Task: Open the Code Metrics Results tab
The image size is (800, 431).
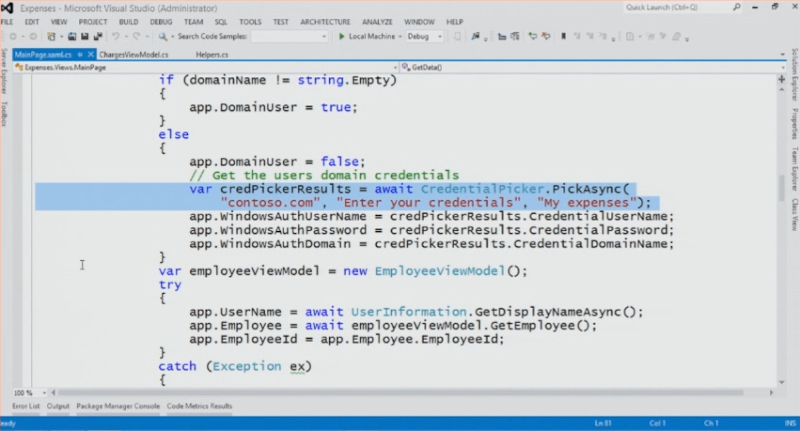Action: (x=199, y=406)
